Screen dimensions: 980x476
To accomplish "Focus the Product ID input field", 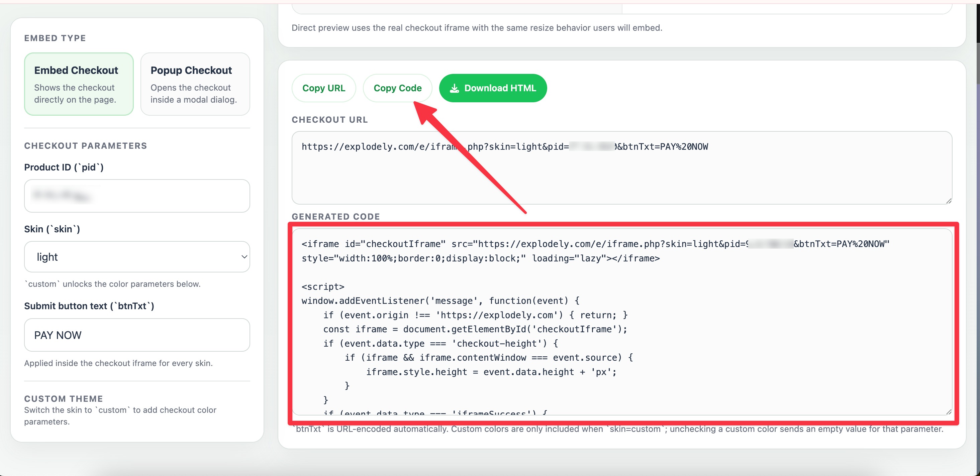I will [x=136, y=196].
